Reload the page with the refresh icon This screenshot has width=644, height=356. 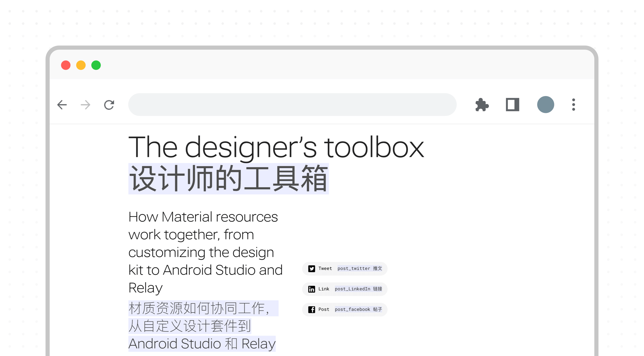(x=109, y=105)
